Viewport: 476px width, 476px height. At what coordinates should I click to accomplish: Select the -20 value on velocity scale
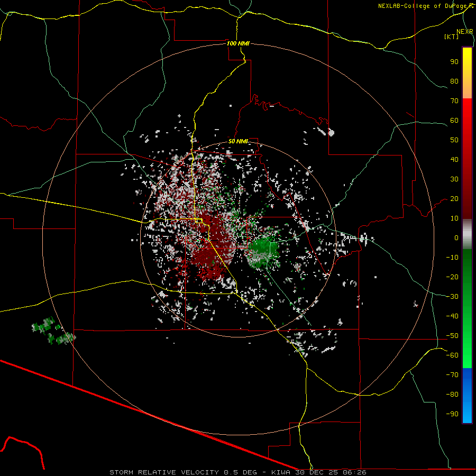click(x=452, y=277)
